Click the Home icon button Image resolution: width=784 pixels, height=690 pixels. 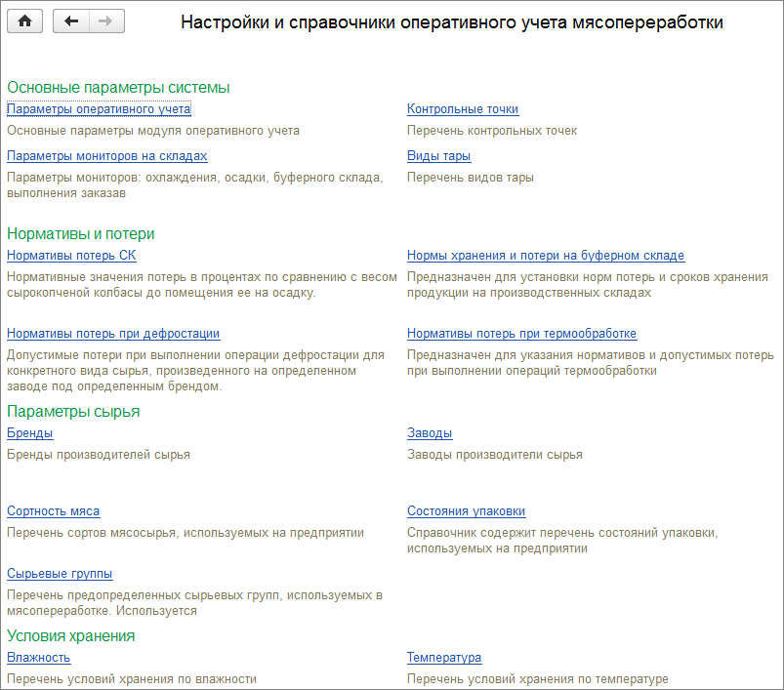(25, 22)
